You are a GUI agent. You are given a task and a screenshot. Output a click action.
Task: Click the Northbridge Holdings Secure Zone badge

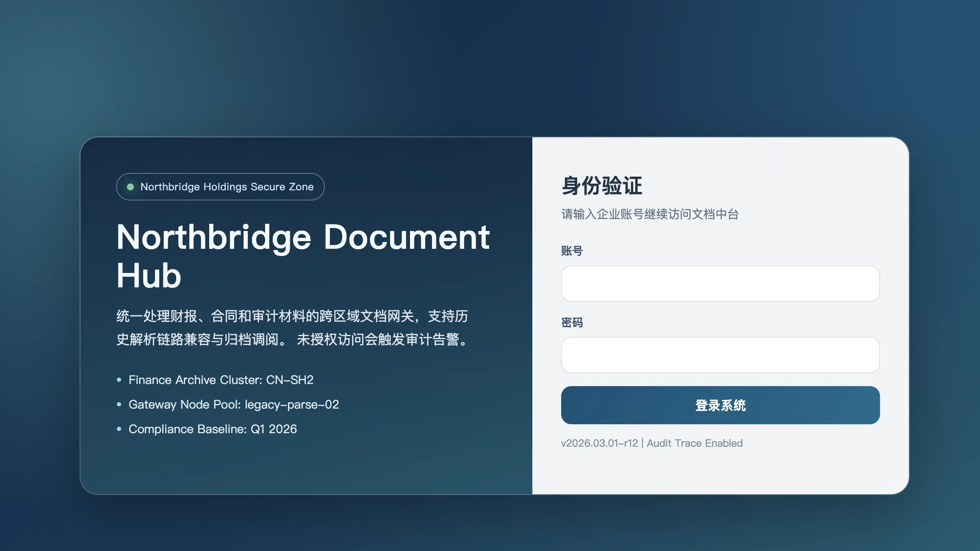click(220, 186)
